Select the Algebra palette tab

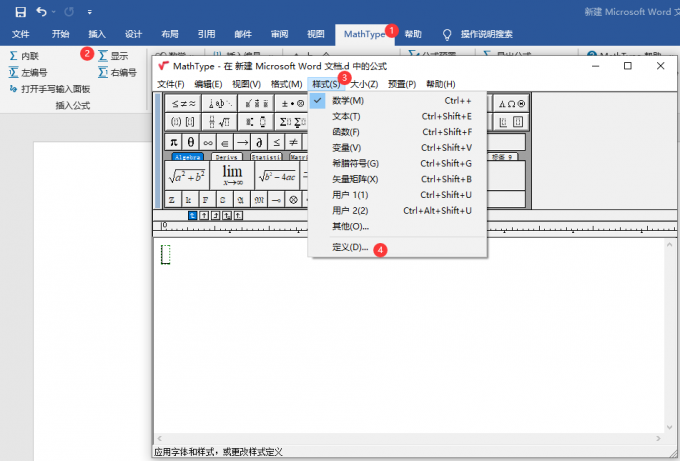click(187, 157)
